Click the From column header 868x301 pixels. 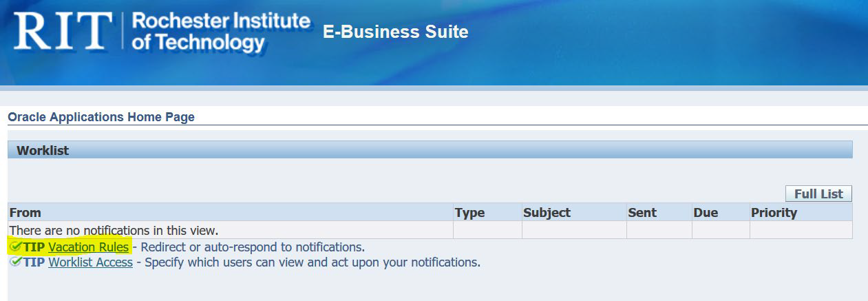tap(25, 213)
